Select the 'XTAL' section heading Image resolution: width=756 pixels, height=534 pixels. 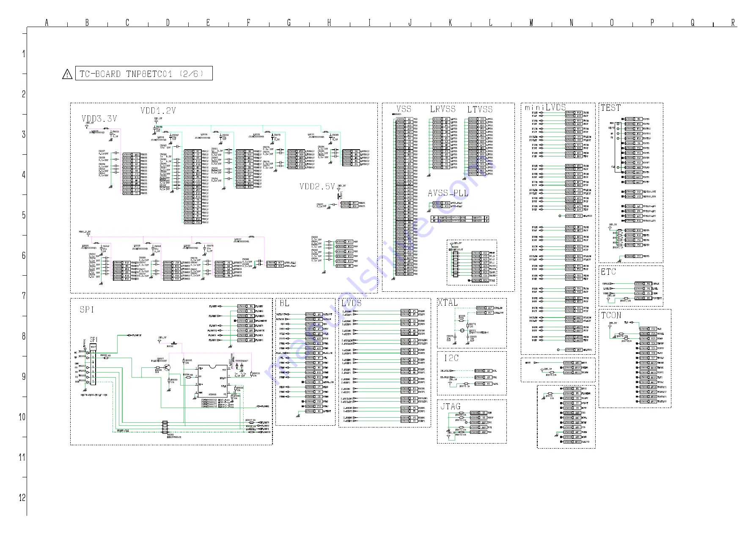(x=448, y=303)
